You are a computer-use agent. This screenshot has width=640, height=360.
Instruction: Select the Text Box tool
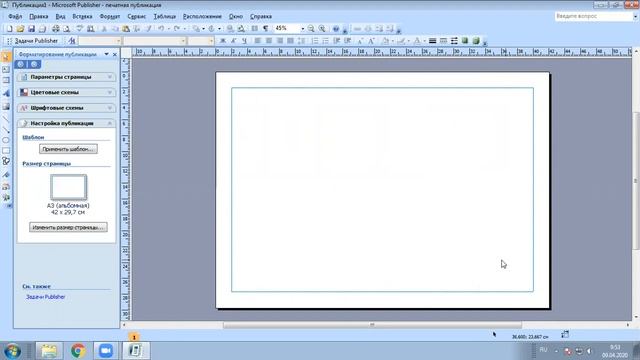(x=6, y=70)
